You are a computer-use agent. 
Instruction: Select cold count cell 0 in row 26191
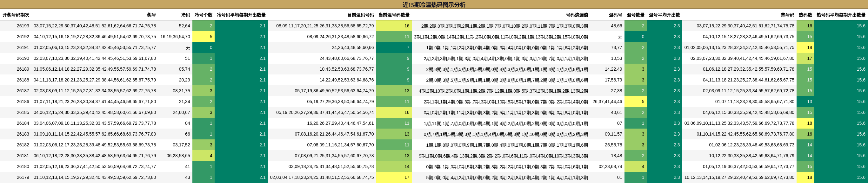click(x=204, y=48)
